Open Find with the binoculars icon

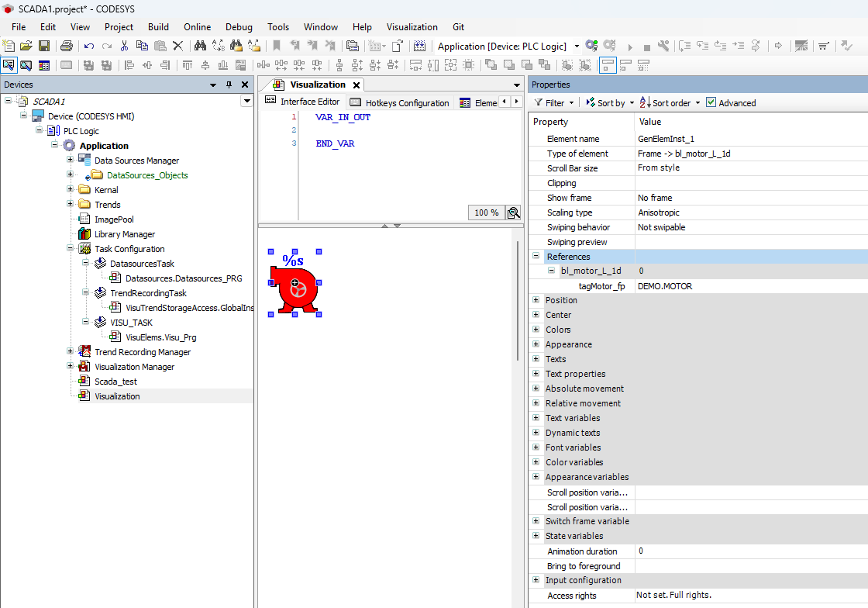click(200, 46)
